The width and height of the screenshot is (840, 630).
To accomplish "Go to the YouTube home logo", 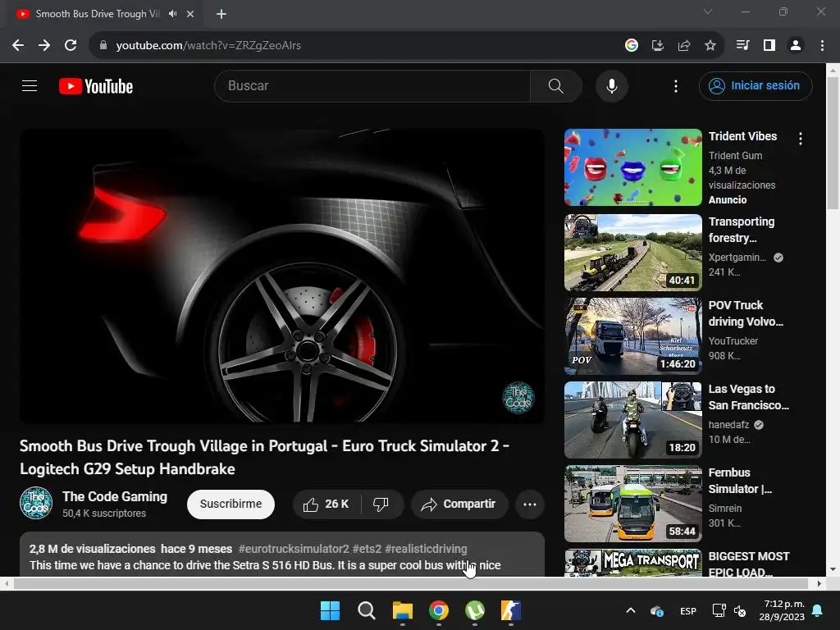I will click(96, 86).
